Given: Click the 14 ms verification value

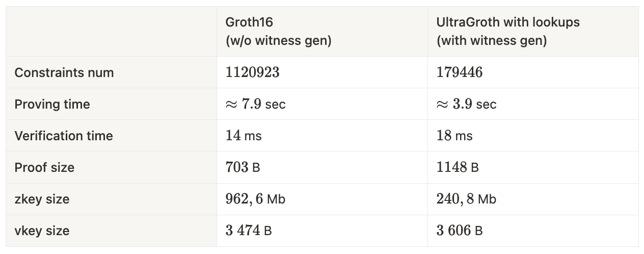Looking at the screenshot, I should [244, 136].
